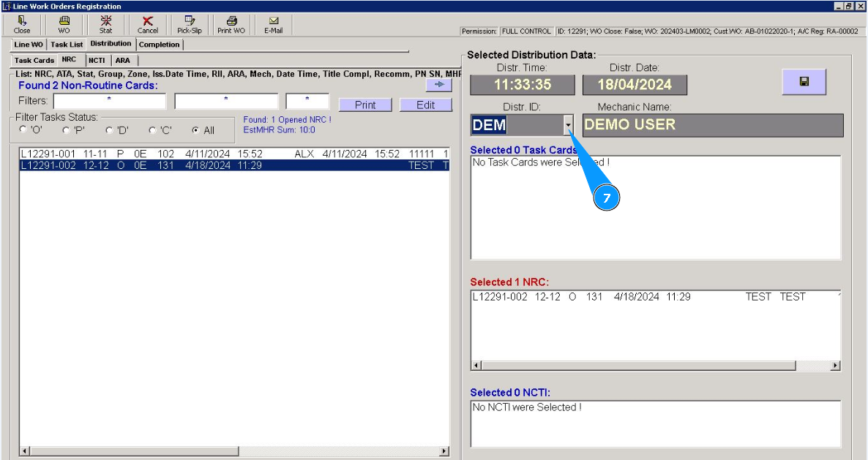Click the Distr. Time field 11:33:35

coord(523,85)
